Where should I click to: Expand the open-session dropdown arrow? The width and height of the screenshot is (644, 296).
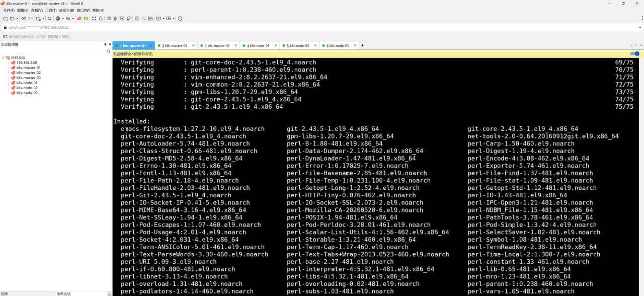(x=17, y=19)
